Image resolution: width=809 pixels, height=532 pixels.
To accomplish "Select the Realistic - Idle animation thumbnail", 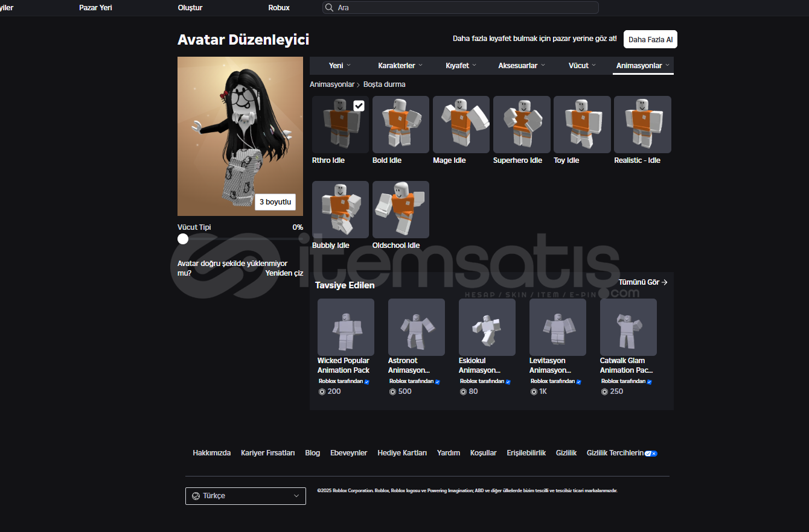I will point(642,124).
